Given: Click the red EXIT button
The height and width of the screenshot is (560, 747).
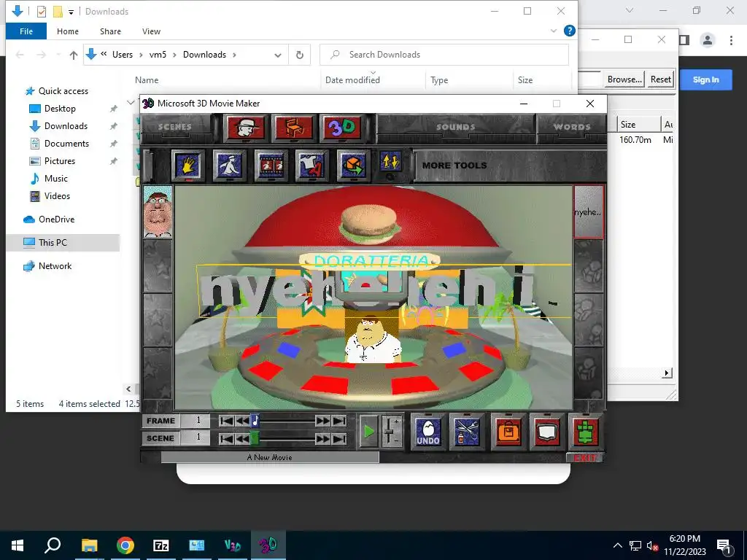Looking at the screenshot, I should pyautogui.click(x=584, y=458).
